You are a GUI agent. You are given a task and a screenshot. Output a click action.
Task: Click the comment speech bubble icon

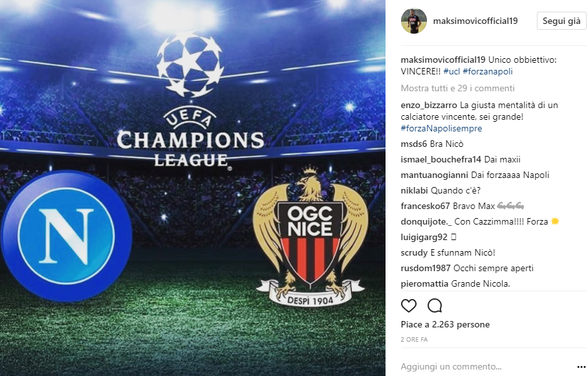435,306
